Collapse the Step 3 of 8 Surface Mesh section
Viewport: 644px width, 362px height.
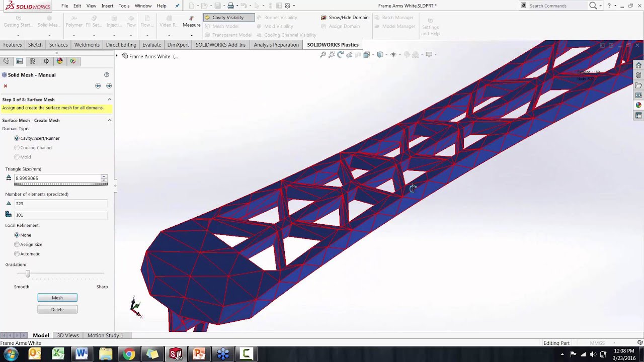point(110,100)
